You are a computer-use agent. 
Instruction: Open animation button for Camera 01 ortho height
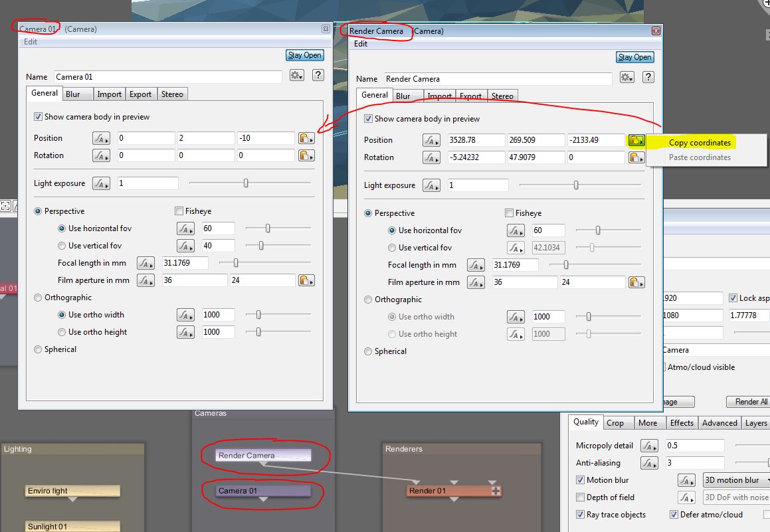coord(185,332)
